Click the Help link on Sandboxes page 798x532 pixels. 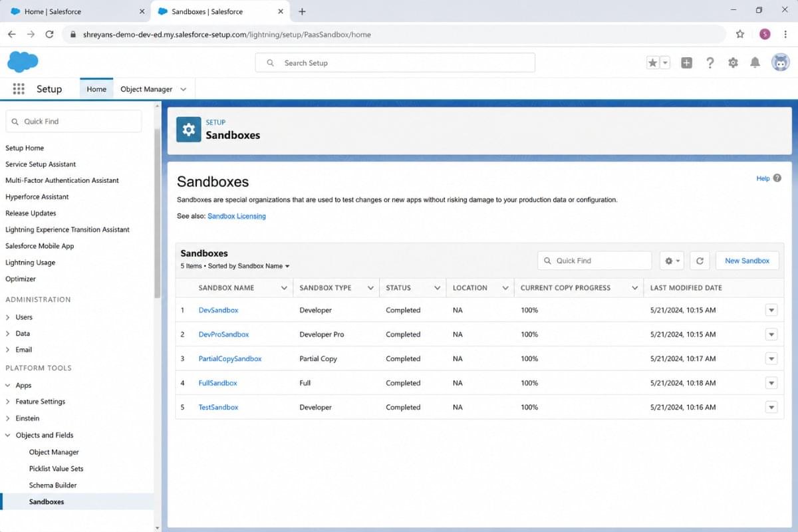point(763,178)
